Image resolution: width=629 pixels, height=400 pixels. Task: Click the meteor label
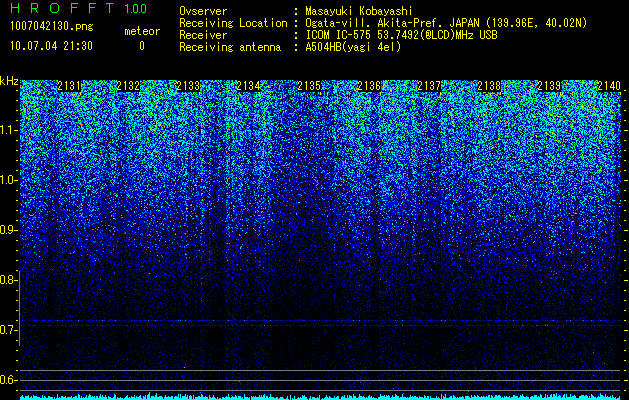coord(142,31)
